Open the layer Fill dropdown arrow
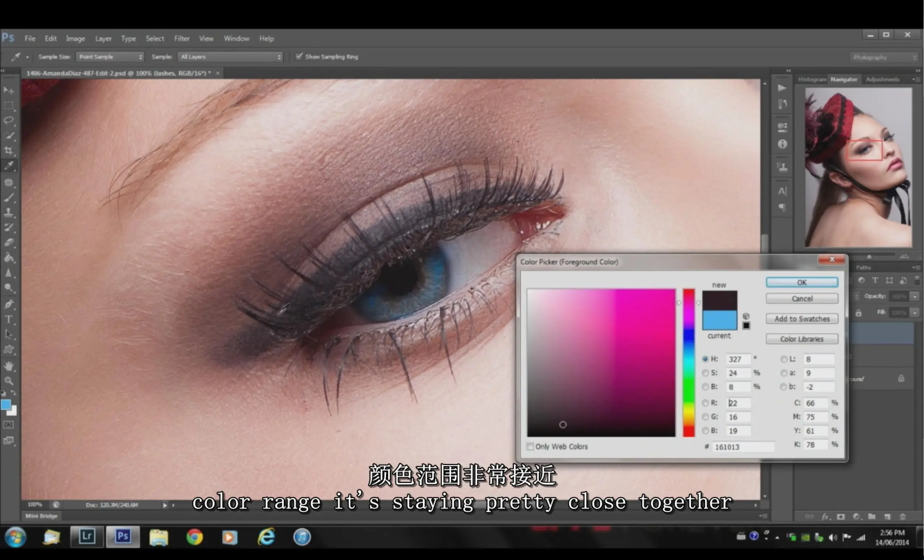Viewport: 924px width, 560px height. [915, 312]
